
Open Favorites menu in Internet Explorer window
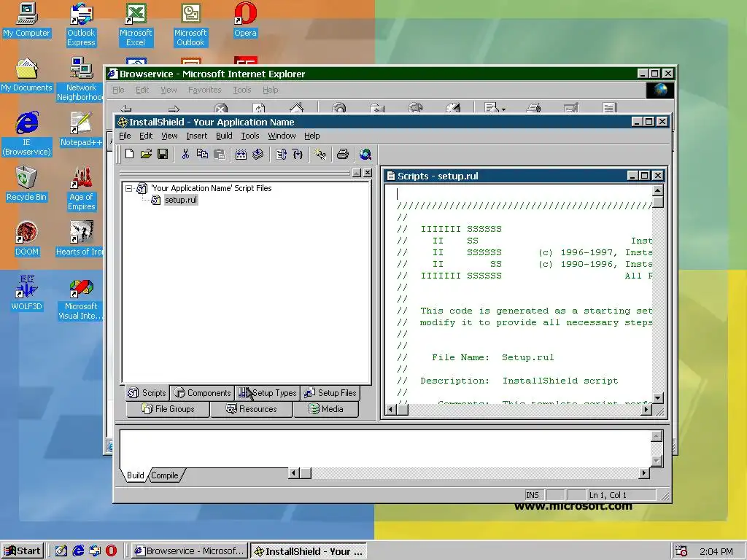click(x=204, y=90)
